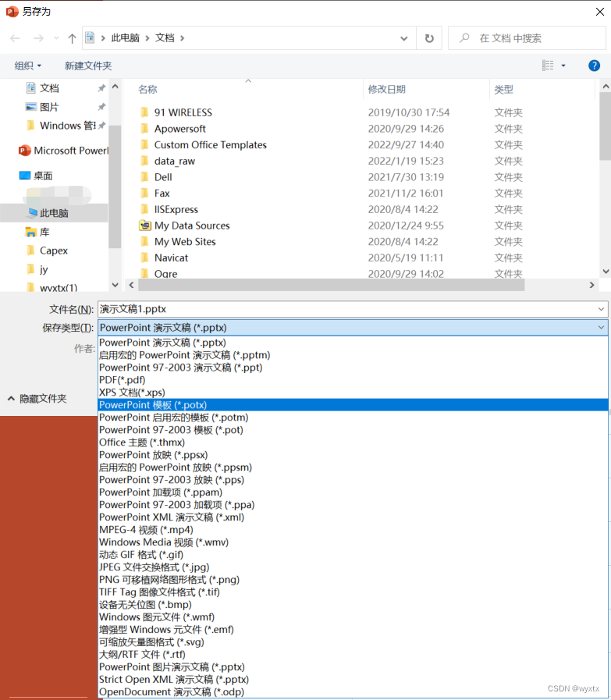Choose PNG 可移植网络图形格式 (*.png)
Screen dimensions: 611x700
pyautogui.click(x=353, y=580)
